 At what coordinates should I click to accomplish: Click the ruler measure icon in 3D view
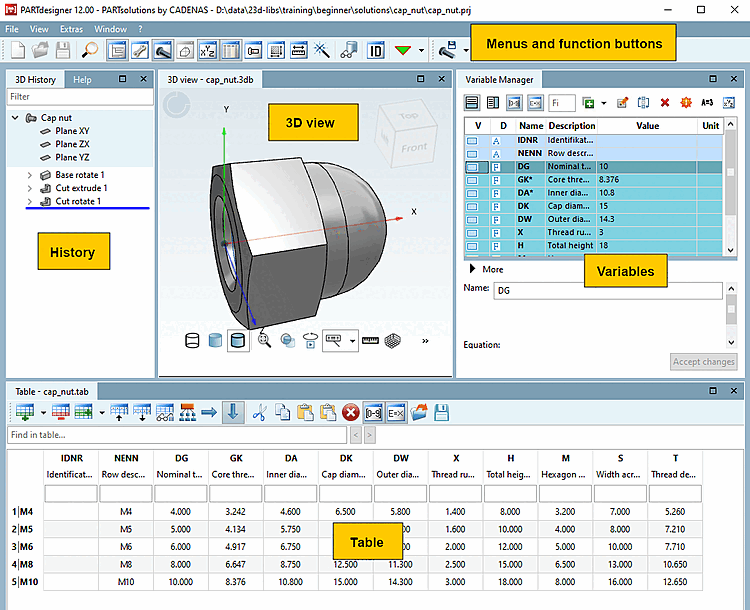[370, 340]
